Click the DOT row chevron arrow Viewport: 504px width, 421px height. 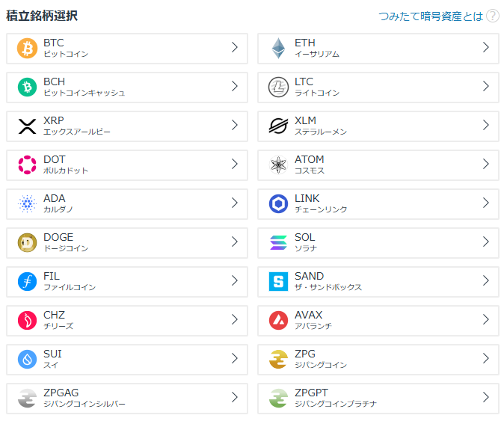235,164
